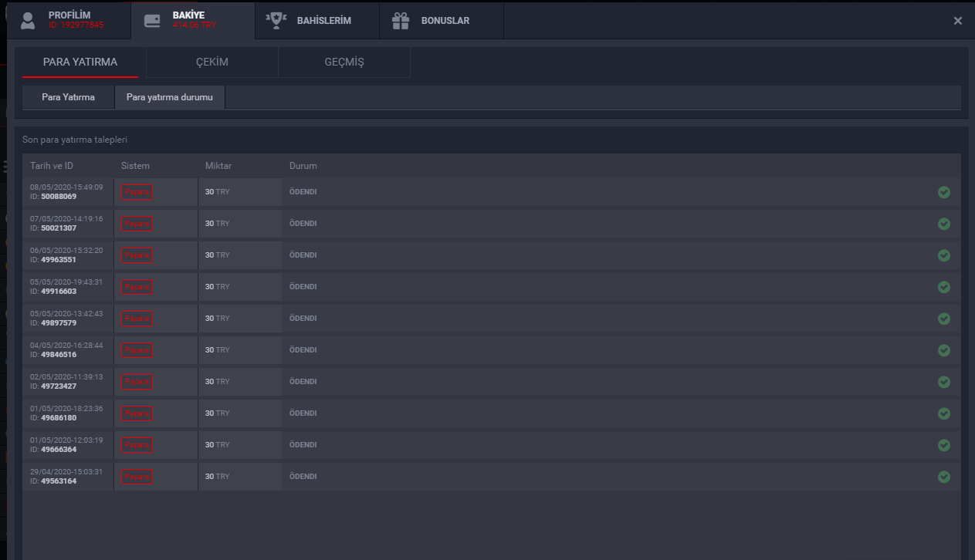Click green checkmark for ID 49963551
Viewport: 975px width, 560px height.
(x=943, y=255)
